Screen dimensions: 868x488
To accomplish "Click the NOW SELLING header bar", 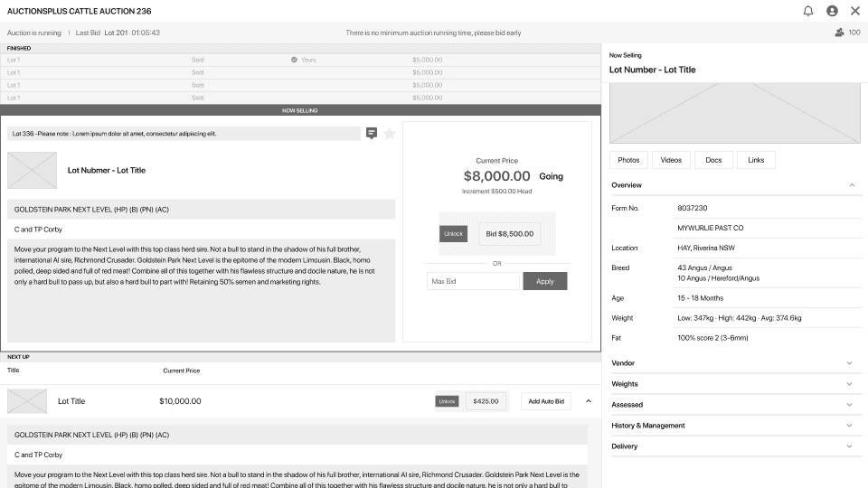I will pos(300,110).
